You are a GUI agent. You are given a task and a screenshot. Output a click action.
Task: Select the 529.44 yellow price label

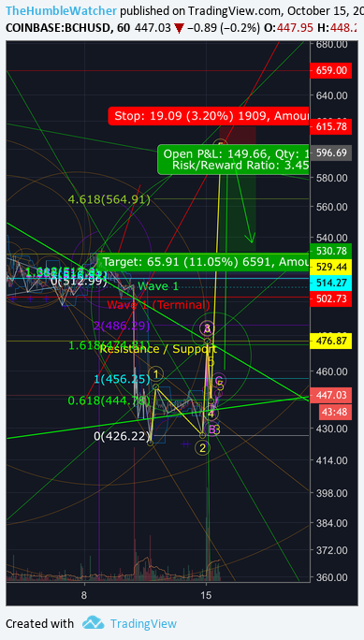331,267
